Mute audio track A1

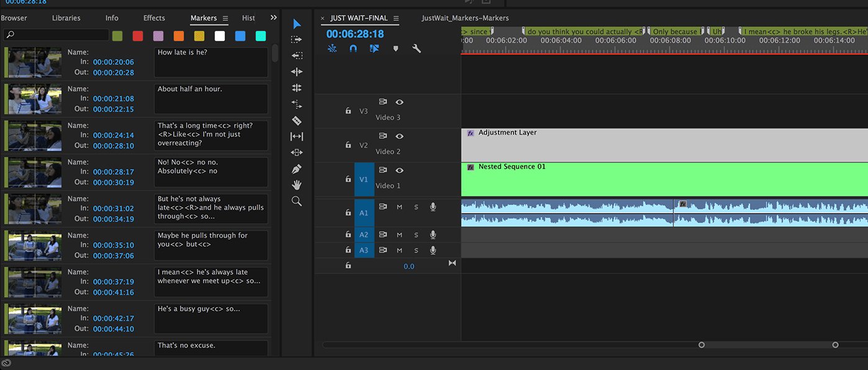pyautogui.click(x=399, y=207)
